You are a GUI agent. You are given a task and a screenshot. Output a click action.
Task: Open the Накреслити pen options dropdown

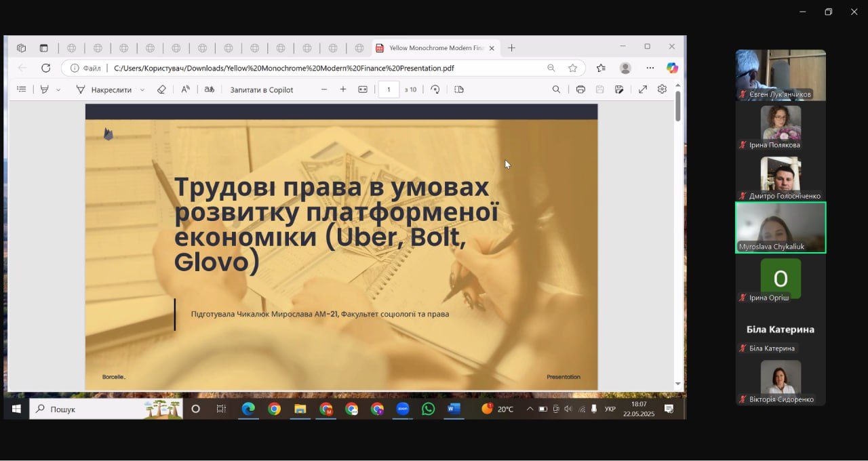tap(142, 89)
